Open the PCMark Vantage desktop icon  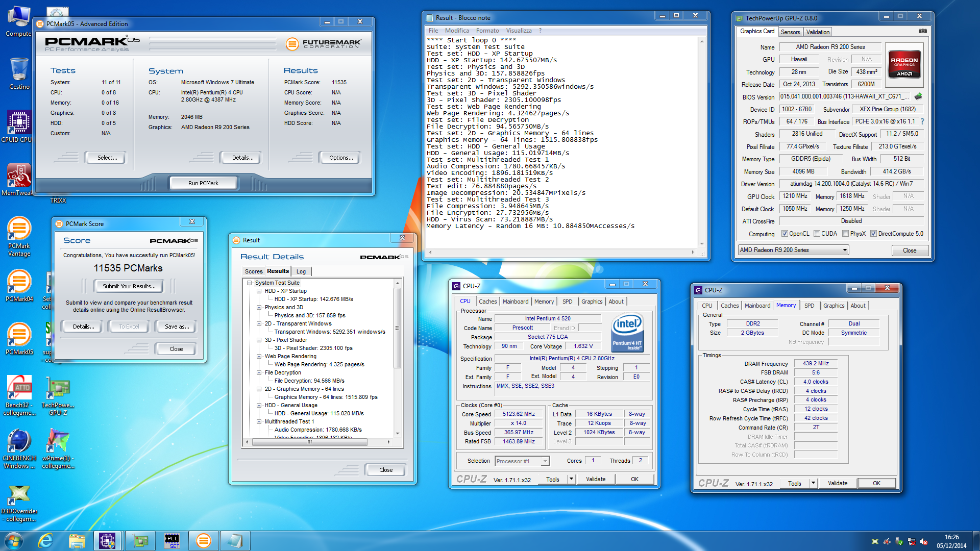(x=19, y=237)
